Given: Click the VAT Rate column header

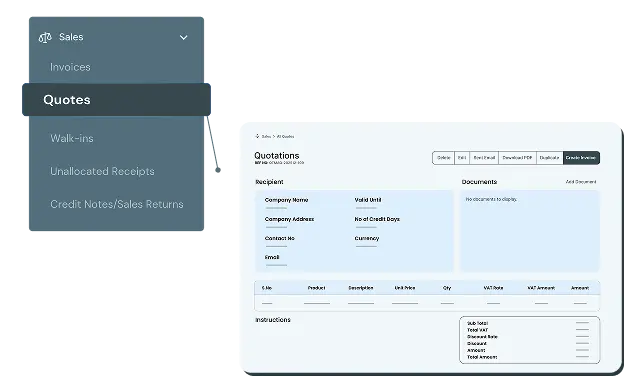Looking at the screenshot, I should pyautogui.click(x=493, y=288).
